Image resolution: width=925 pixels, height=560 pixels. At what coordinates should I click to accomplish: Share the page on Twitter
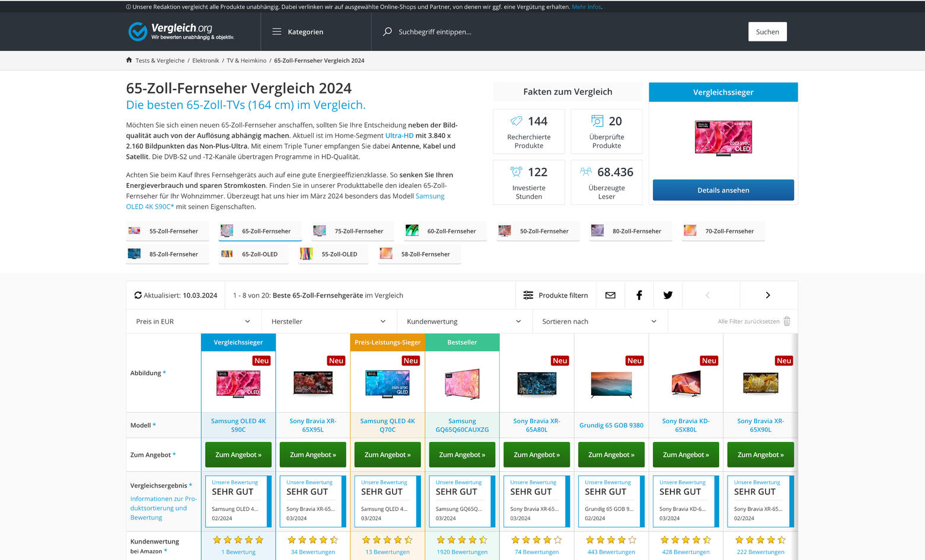click(x=668, y=295)
